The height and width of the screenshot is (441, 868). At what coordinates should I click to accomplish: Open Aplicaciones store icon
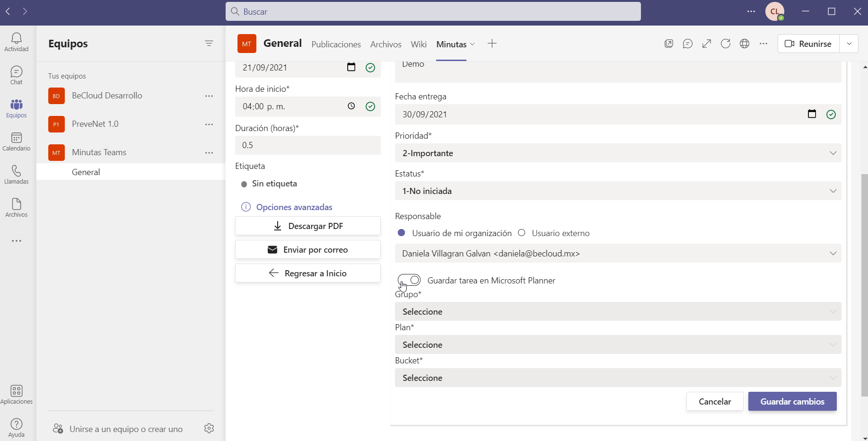pos(17,394)
